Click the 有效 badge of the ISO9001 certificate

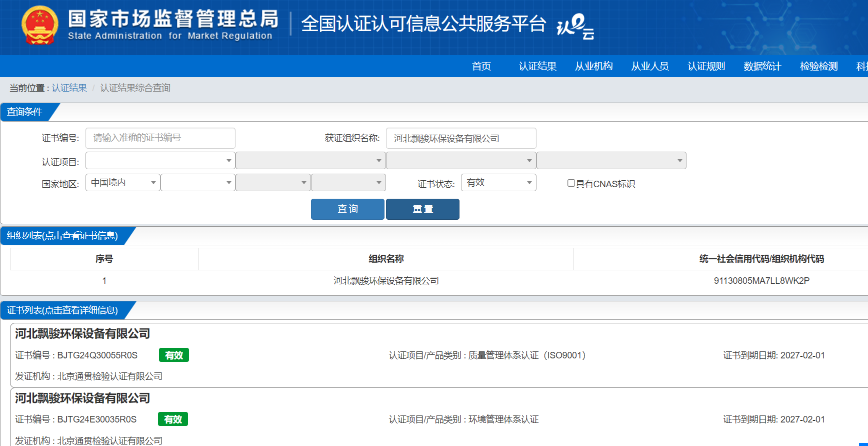(174, 355)
